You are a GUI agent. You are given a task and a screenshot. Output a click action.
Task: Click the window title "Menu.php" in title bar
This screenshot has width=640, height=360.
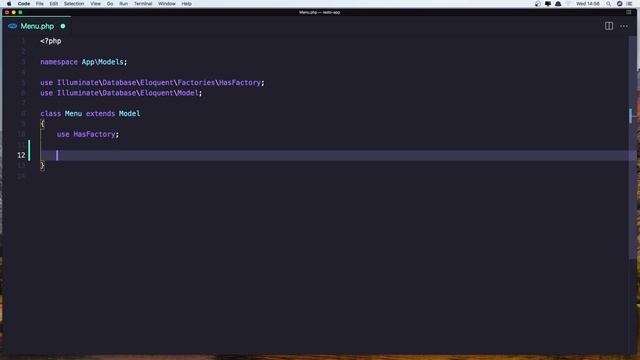coord(308,13)
